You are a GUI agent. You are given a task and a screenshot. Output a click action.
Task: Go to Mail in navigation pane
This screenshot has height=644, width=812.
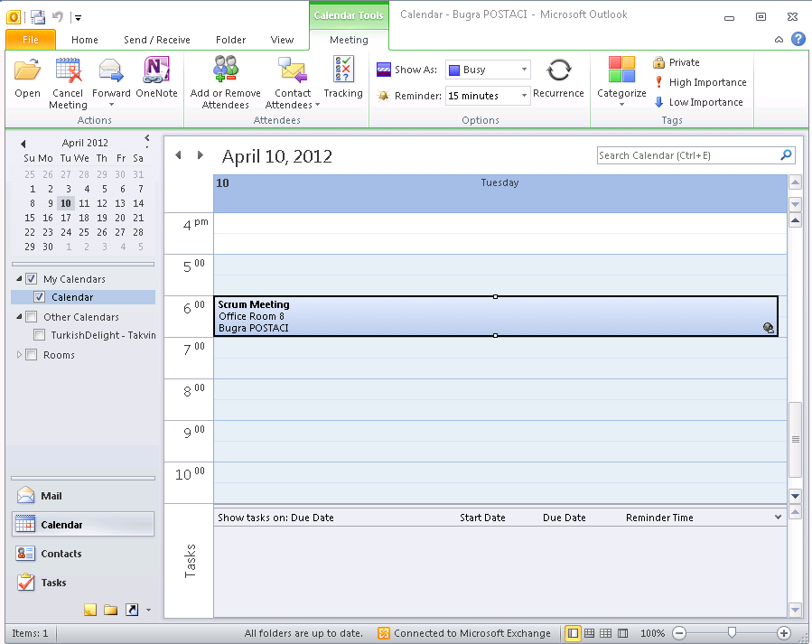point(51,496)
